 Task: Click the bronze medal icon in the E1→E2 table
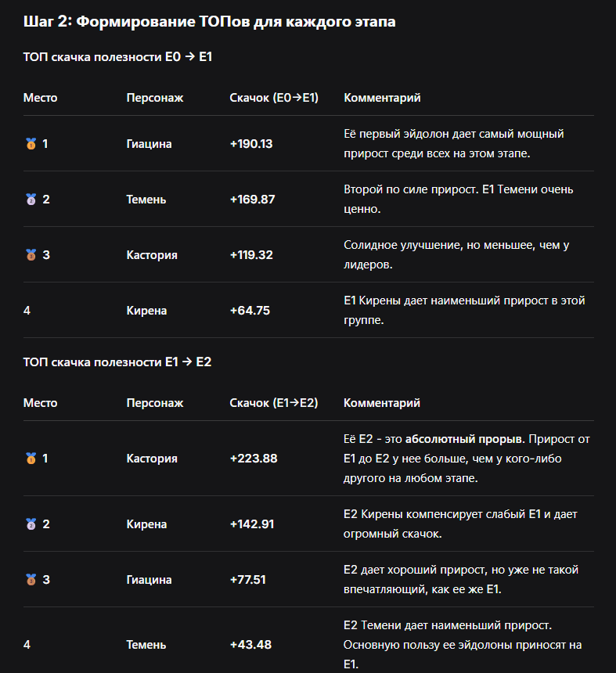coord(31,580)
